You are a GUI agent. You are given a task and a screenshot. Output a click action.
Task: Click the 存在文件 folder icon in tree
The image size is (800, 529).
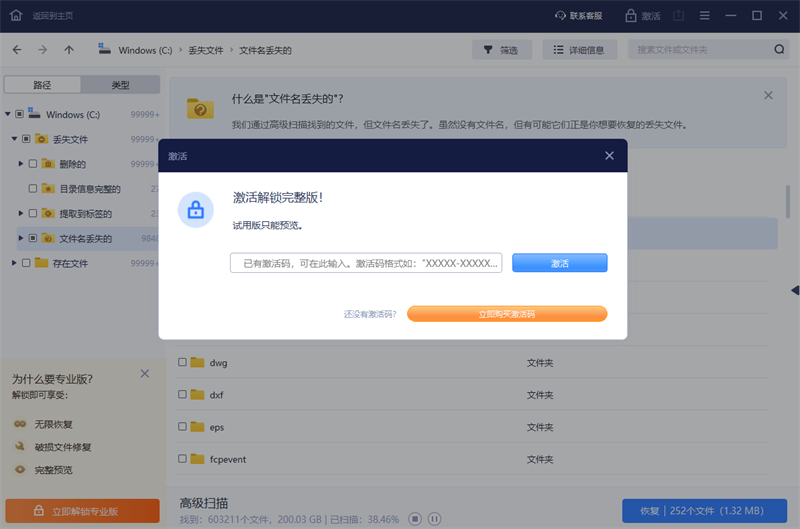(41, 263)
